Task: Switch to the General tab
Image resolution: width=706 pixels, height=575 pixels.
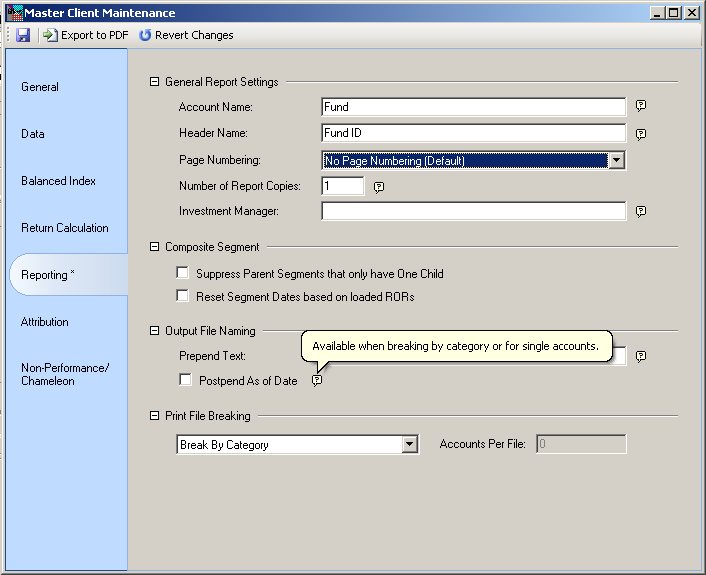Action: (x=40, y=87)
